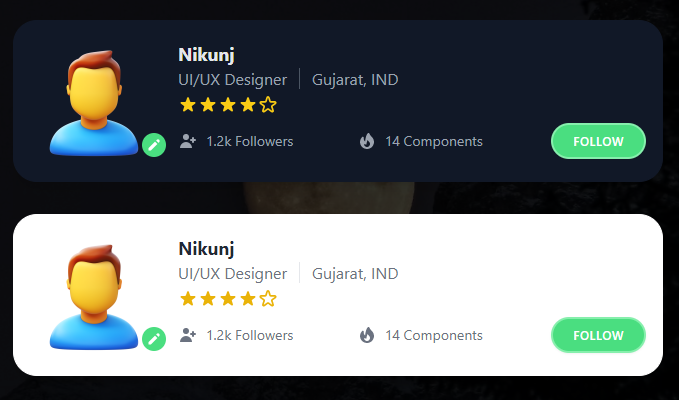Click Gujarat, IND location on dark card
The height and width of the screenshot is (400, 679).
(355, 80)
